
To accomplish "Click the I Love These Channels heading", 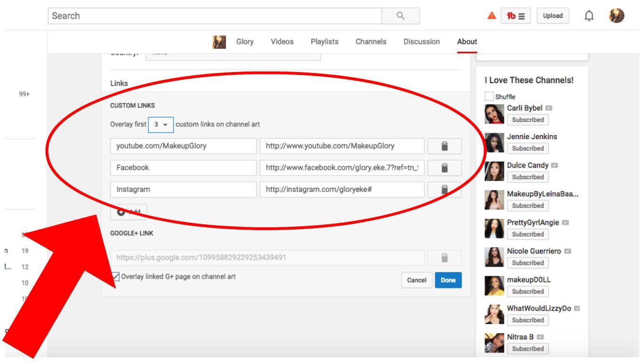I will (529, 80).
